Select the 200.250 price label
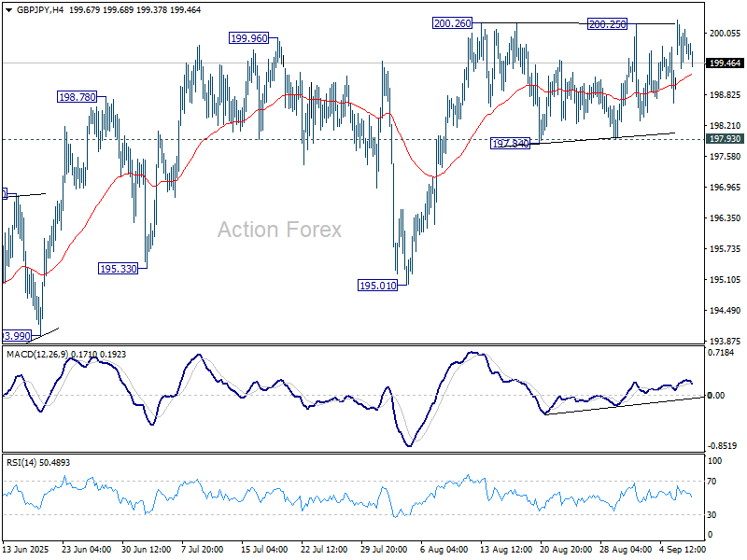 607,24
